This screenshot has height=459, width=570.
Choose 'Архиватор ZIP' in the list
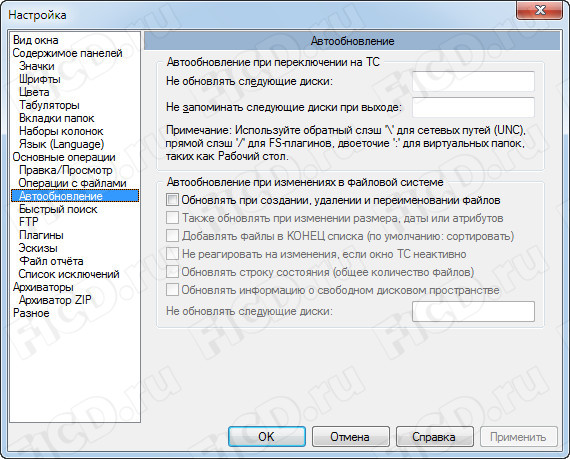pos(55,300)
